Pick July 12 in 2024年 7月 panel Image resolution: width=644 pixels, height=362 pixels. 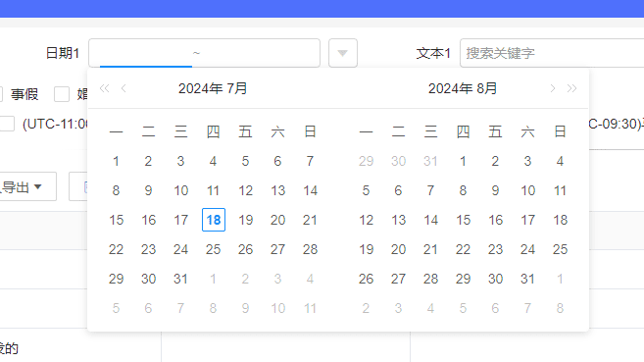click(x=246, y=190)
